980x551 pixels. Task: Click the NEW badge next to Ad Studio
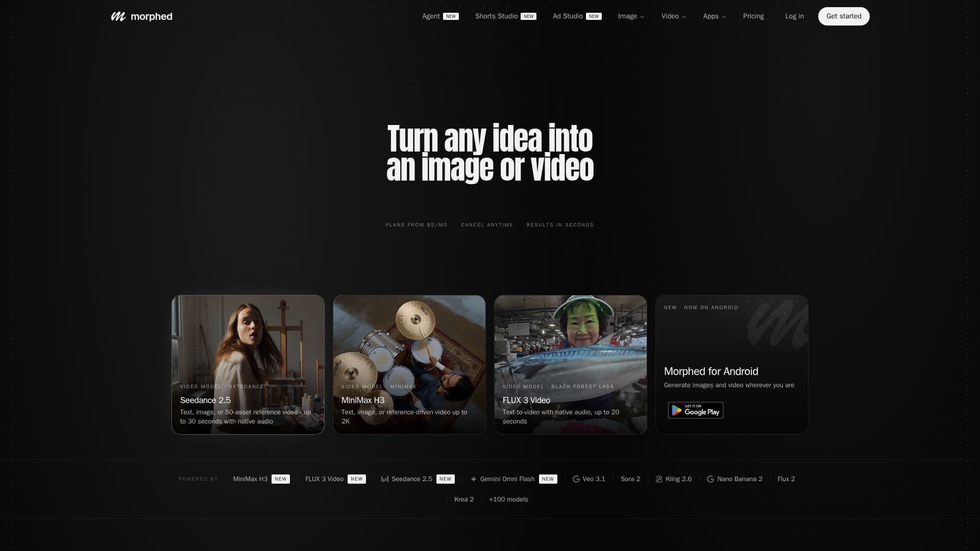click(594, 16)
